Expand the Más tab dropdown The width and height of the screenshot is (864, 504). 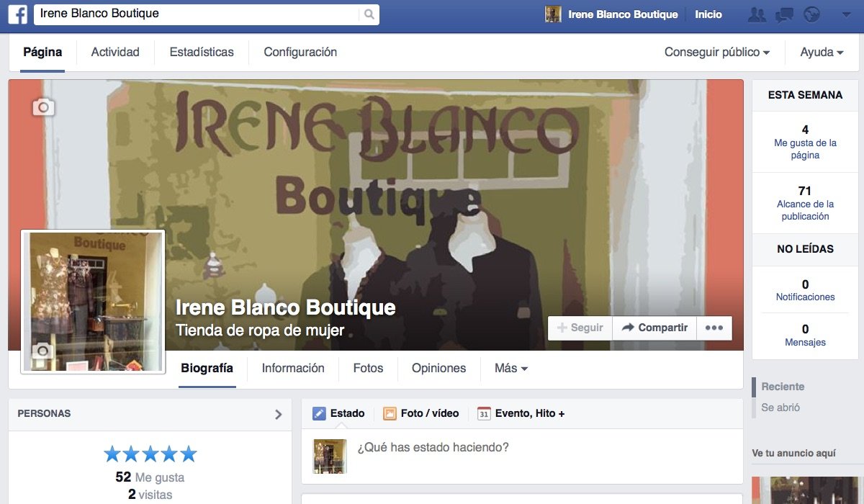(x=511, y=368)
